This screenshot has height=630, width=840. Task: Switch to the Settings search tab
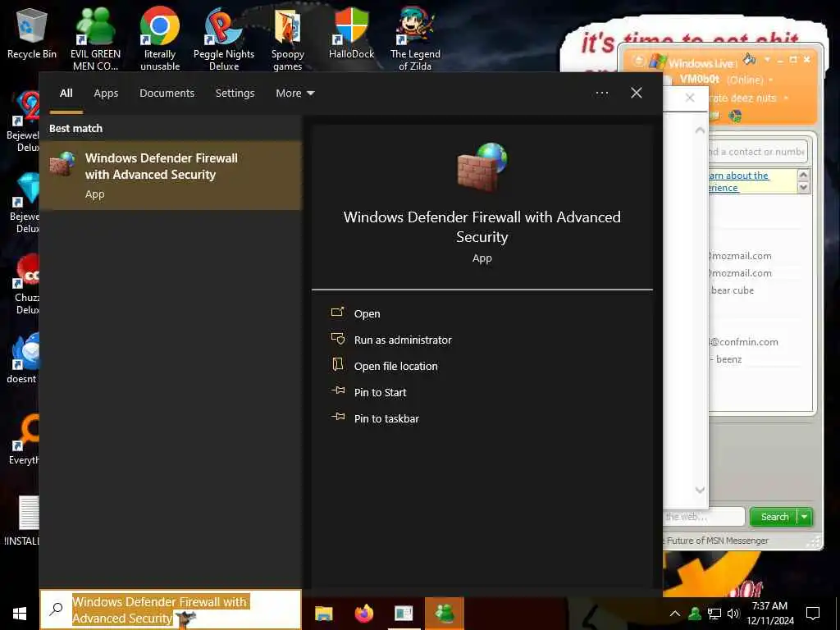(235, 94)
